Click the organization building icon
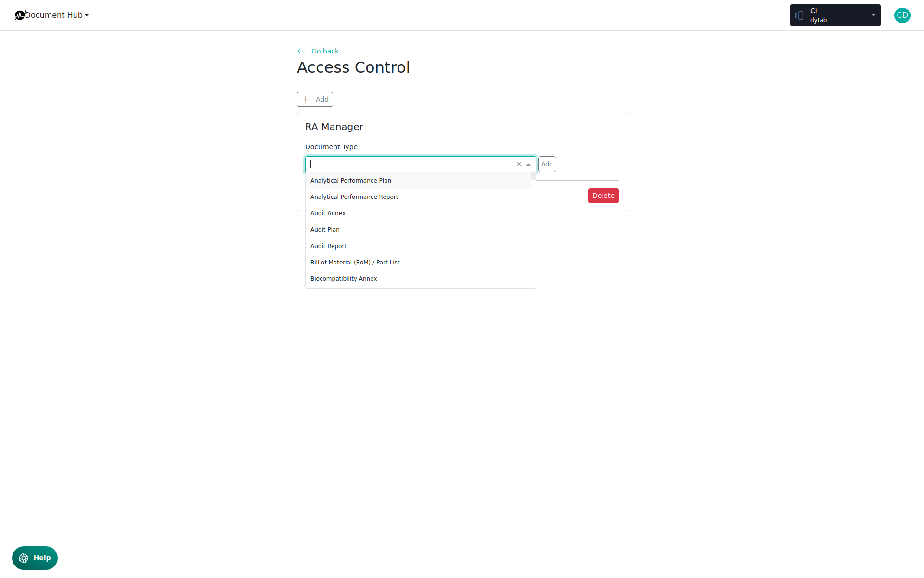 (799, 15)
